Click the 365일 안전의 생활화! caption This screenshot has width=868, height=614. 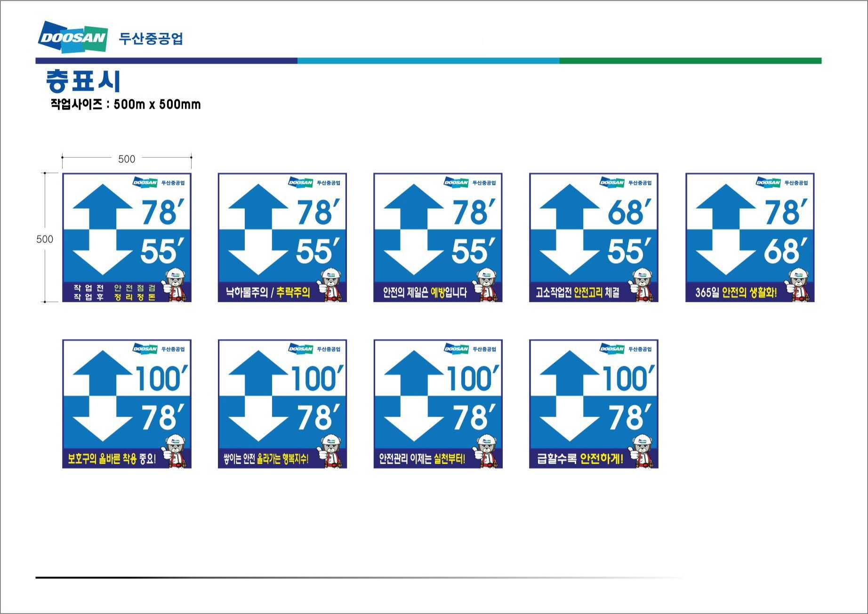736,292
